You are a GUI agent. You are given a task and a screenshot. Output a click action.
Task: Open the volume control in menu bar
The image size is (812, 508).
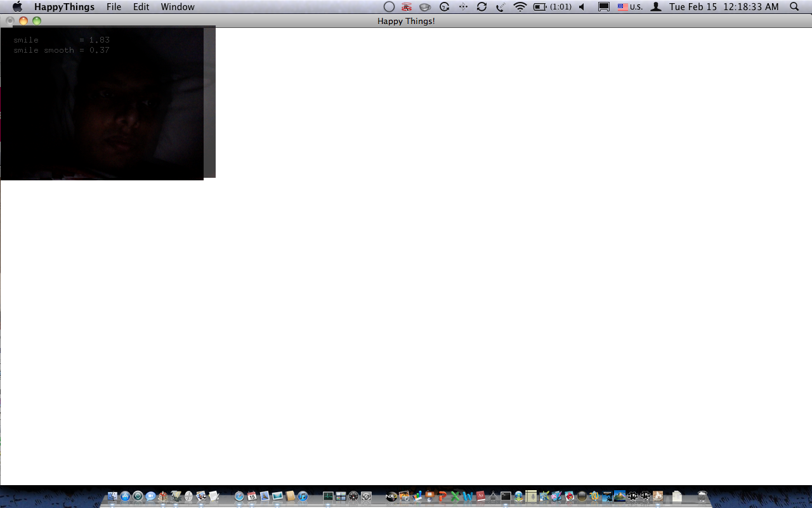[581, 7]
